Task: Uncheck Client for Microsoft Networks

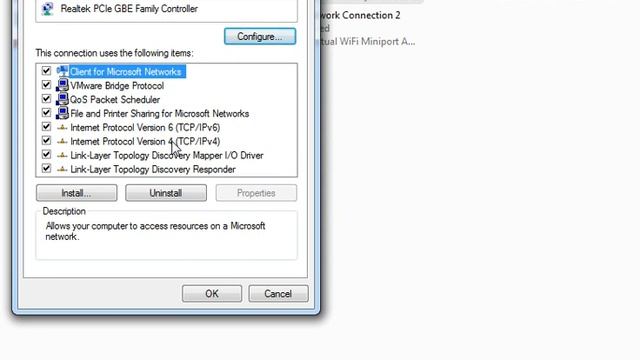Action: [x=46, y=71]
